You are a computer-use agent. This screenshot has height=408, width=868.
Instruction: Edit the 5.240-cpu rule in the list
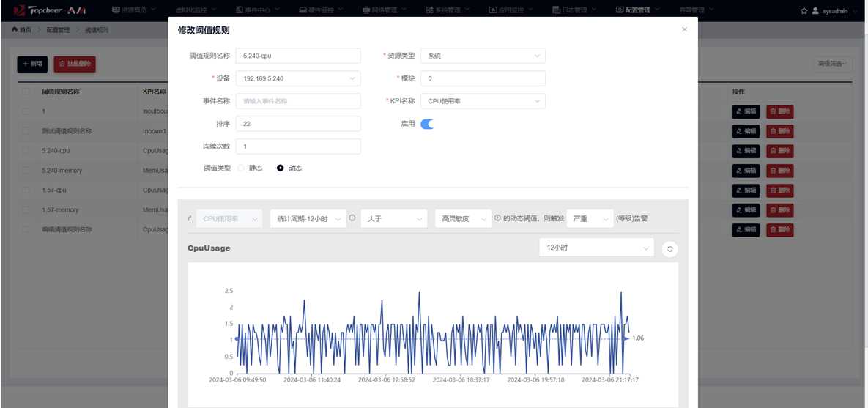745,151
